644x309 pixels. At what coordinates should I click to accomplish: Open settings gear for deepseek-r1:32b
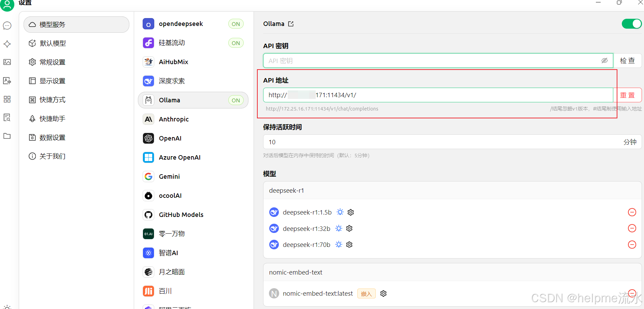pos(349,229)
